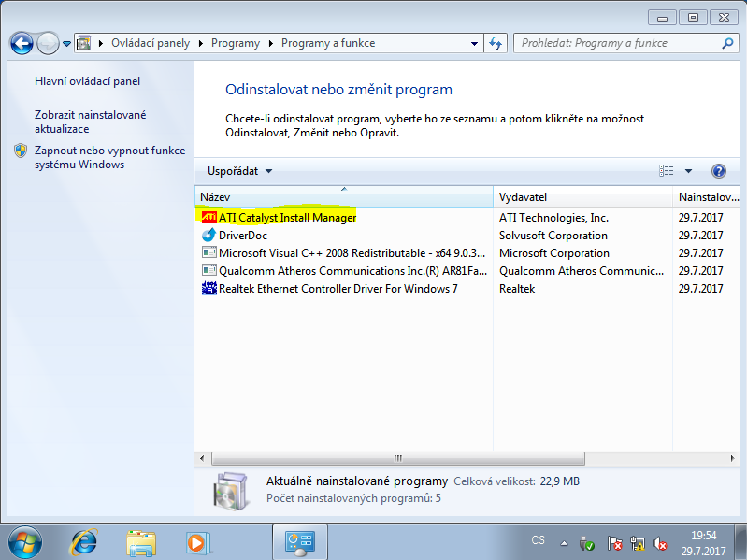747x560 pixels.
Task: Minimize the Programy a funkce window
Action: (x=662, y=18)
